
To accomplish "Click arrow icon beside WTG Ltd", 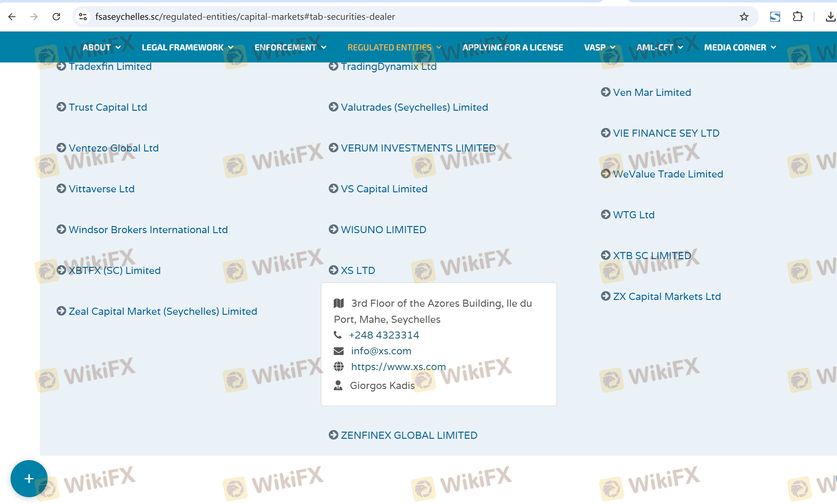I will coord(605,215).
